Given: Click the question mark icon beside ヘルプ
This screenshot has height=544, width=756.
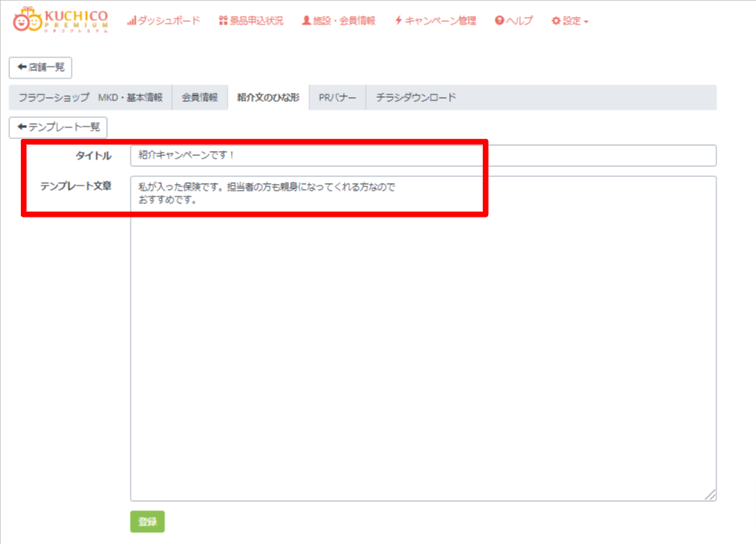Looking at the screenshot, I should coord(499,20).
